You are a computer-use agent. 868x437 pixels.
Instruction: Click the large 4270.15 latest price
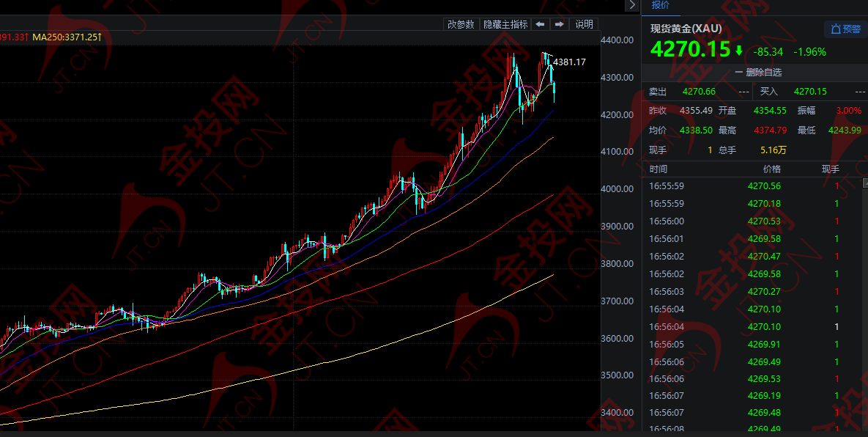coord(690,50)
